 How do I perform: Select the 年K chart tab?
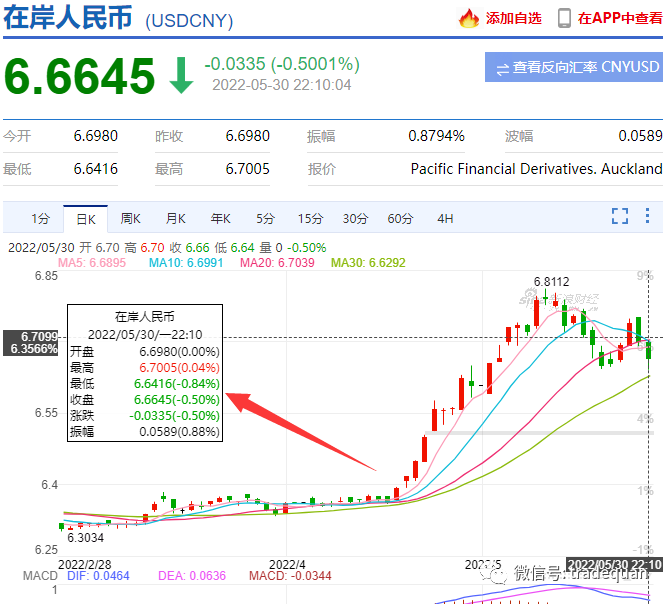pos(220,218)
